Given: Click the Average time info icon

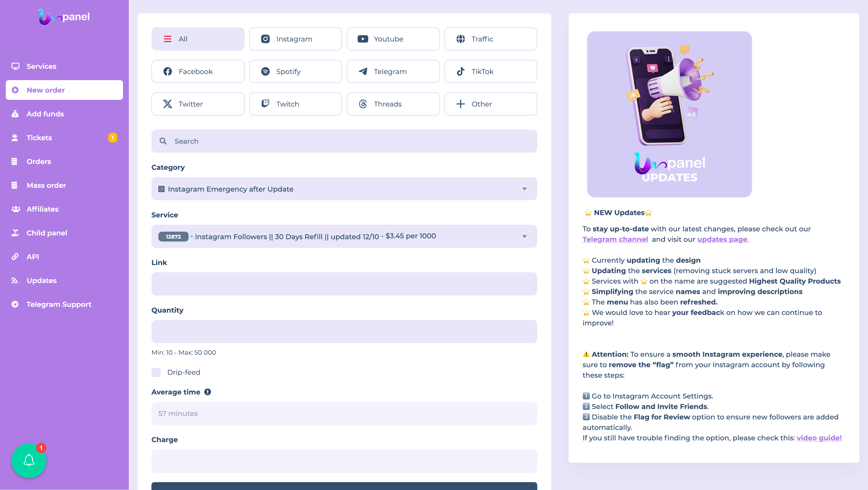Looking at the screenshot, I should [207, 392].
